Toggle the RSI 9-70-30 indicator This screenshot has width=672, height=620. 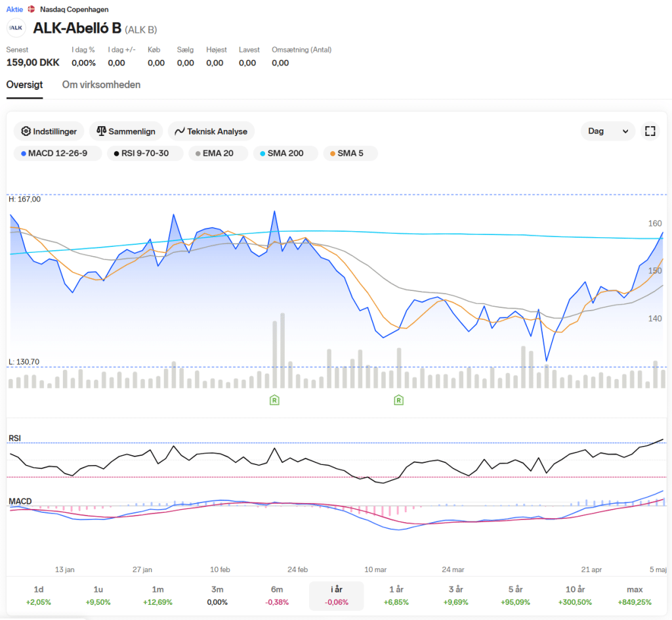pyautogui.click(x=145, y=154)
